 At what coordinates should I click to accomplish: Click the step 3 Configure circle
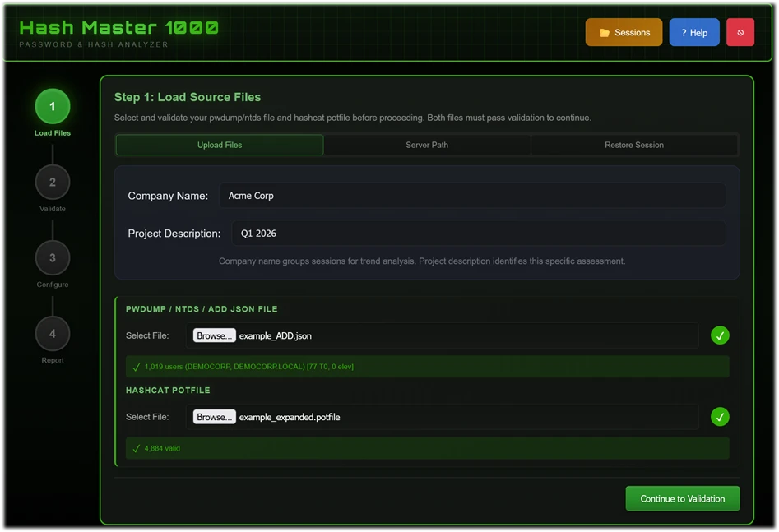[x=52, y=257]
